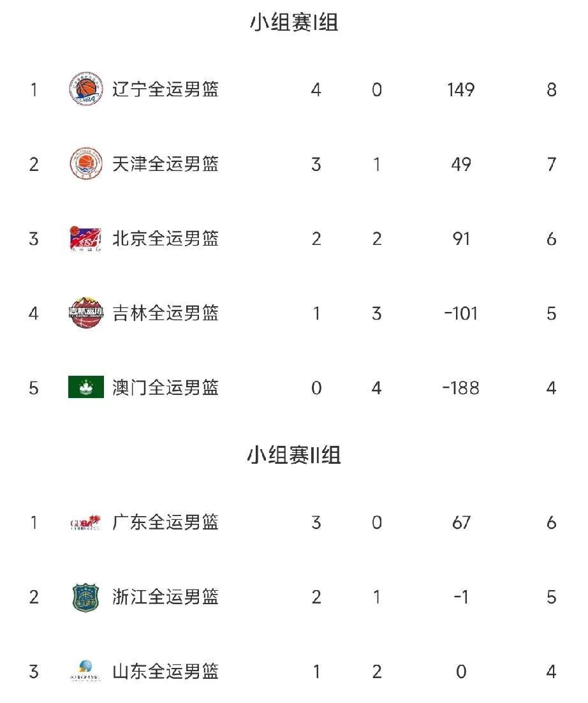Click the 小组赛I组 group header

pyautogui.click(x=293, y=23)
